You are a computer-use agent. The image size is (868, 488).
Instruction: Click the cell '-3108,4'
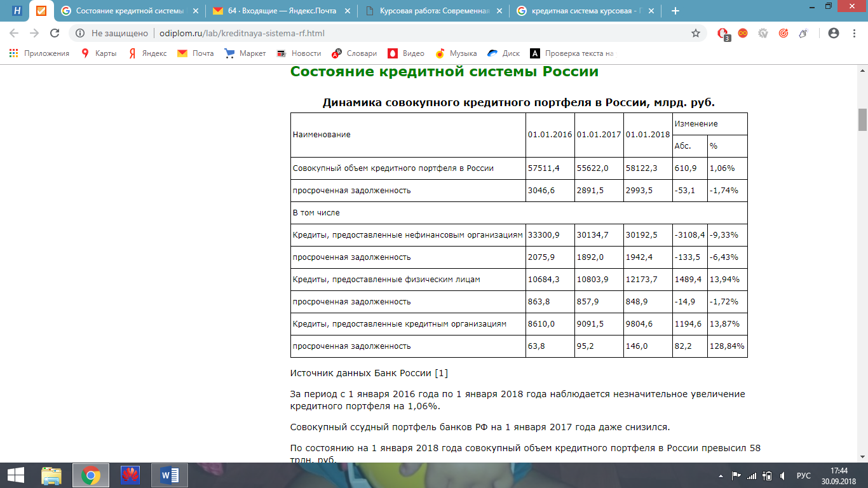[x=689, y=235]
